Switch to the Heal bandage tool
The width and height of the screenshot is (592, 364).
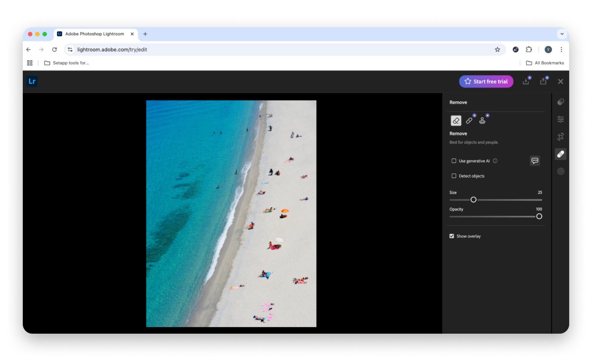469,121
